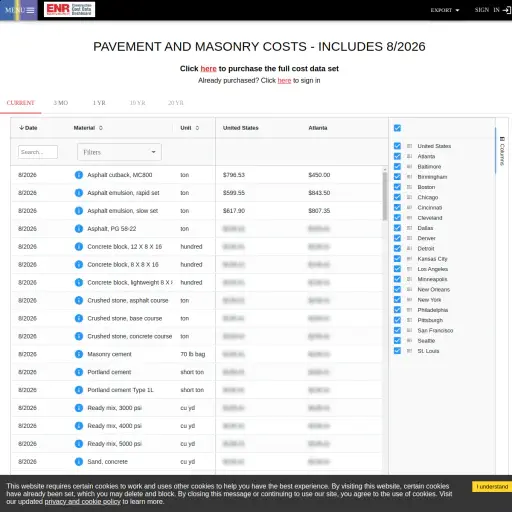Open info icon for Concrete block, lightweight

pos(79,282)
